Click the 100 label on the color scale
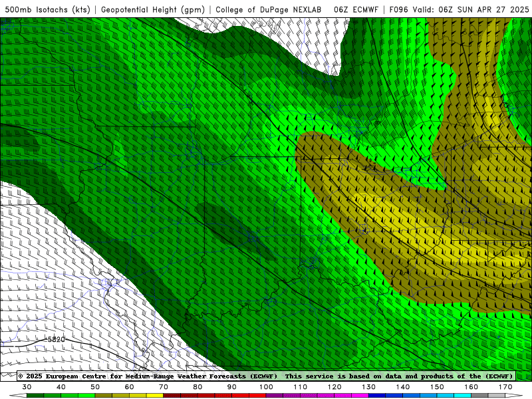The image size is (532, 399). pos(266,387)
